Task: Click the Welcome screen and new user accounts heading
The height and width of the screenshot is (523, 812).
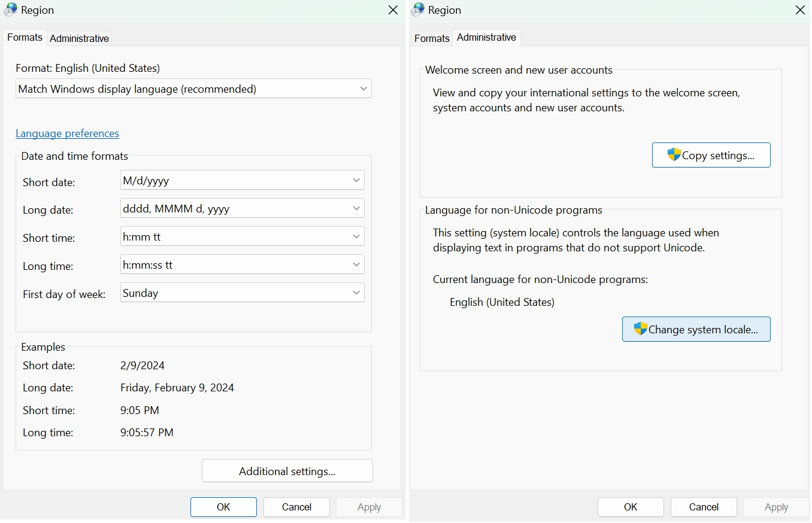Action: tap(519, 70)
